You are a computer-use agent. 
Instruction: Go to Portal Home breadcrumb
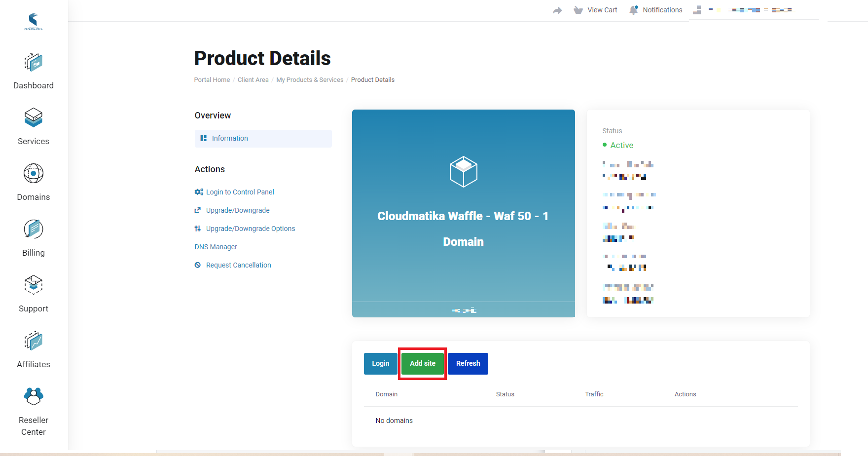tap(212, 80)
